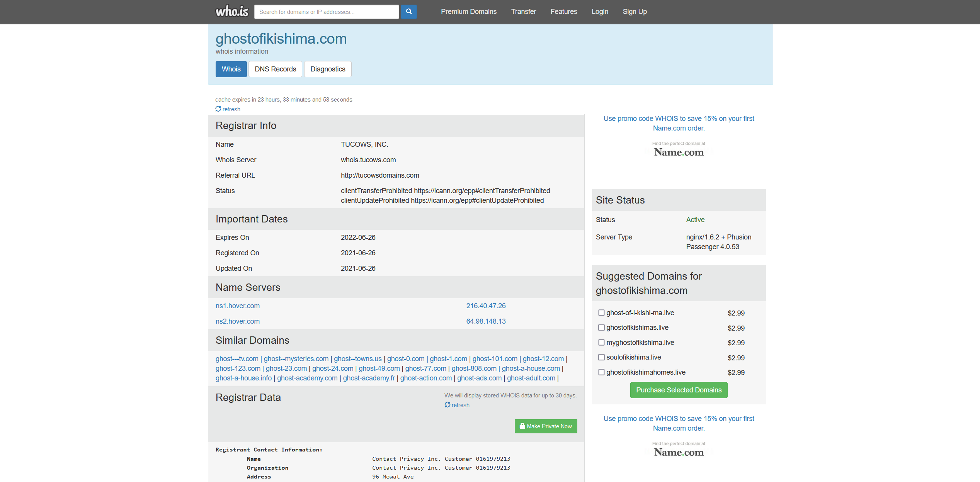980x482 pixels.
Task: Open ghost-academy.com link
Action: [307, 378]
